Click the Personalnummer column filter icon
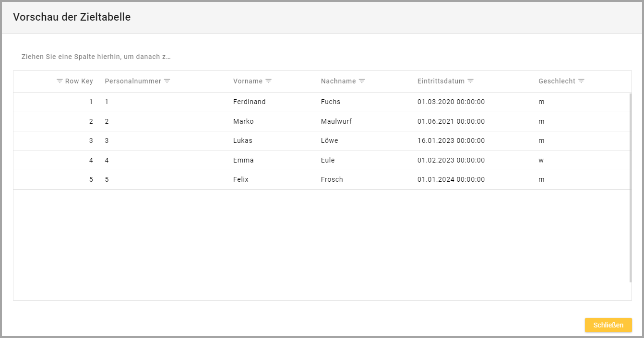Screen dimensions: 644x338 pyautogui.click(x=167, y=81)
